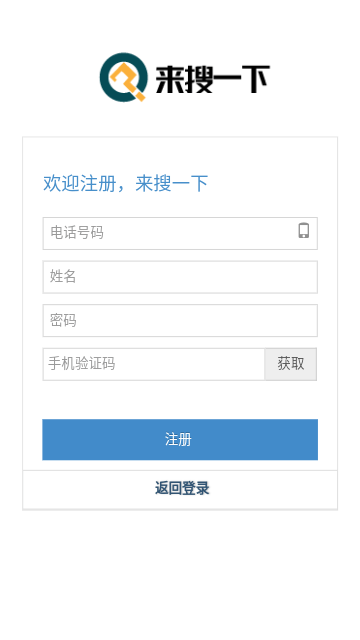Click 获取 to request verification code
The height and width of the screenshot is (640, 360).
[x=291, y=364]
